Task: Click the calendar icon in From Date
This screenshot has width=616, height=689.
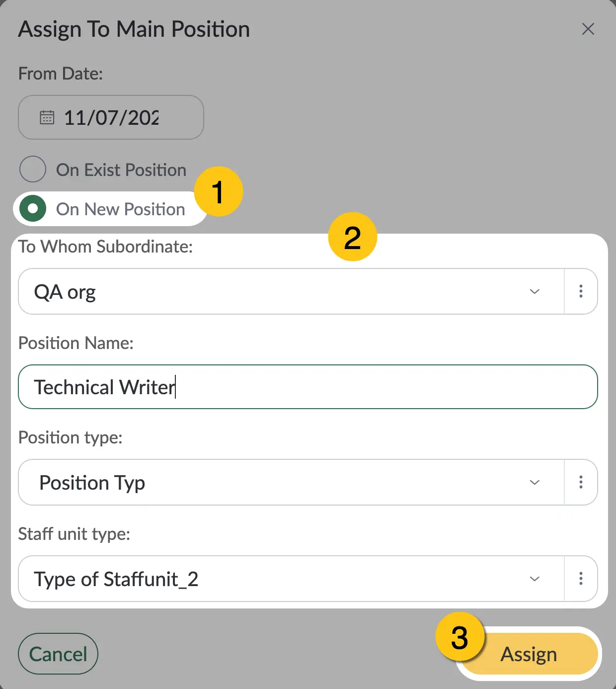Action: 47,117
